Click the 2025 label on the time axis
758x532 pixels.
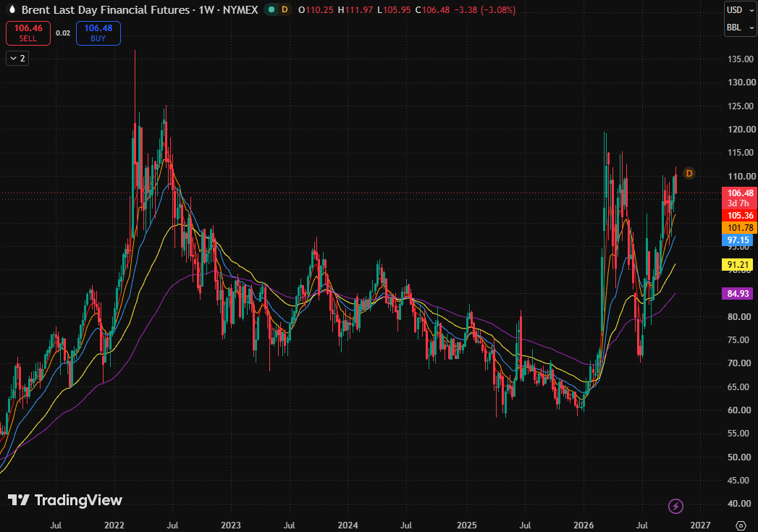(466, 525)
